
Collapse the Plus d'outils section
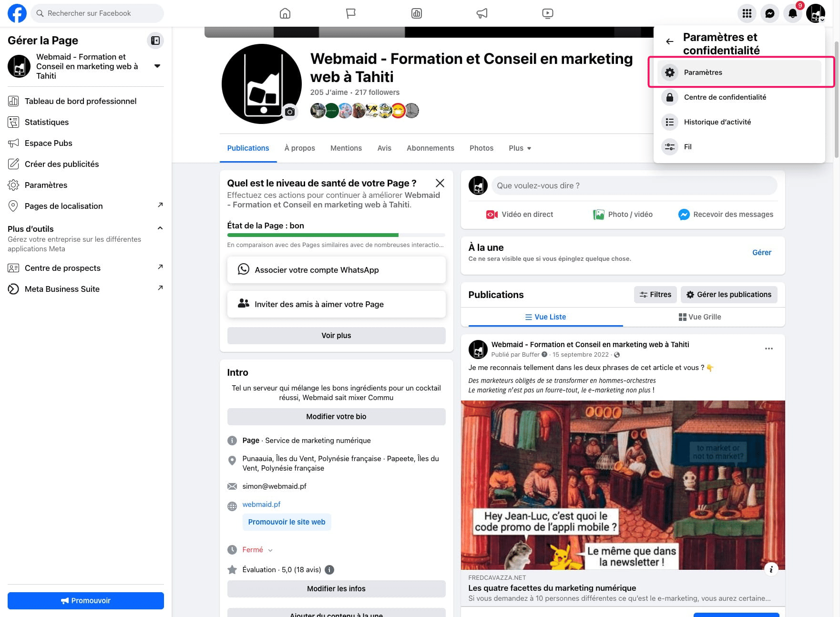coord(160,228)
